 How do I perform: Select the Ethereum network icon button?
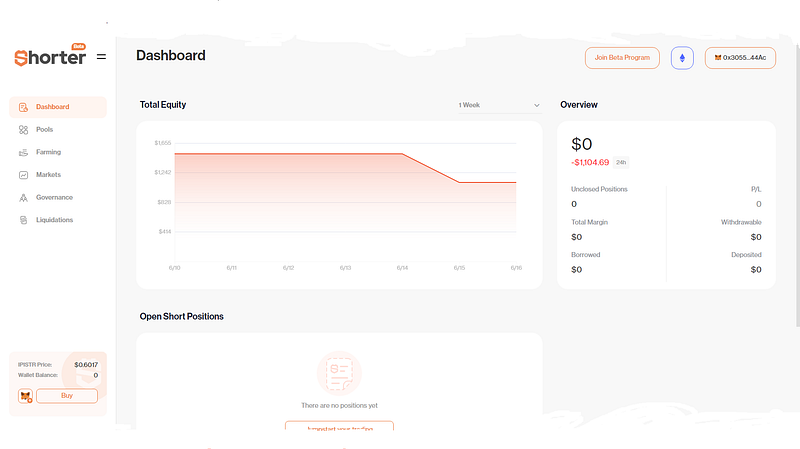pos(682,58)
